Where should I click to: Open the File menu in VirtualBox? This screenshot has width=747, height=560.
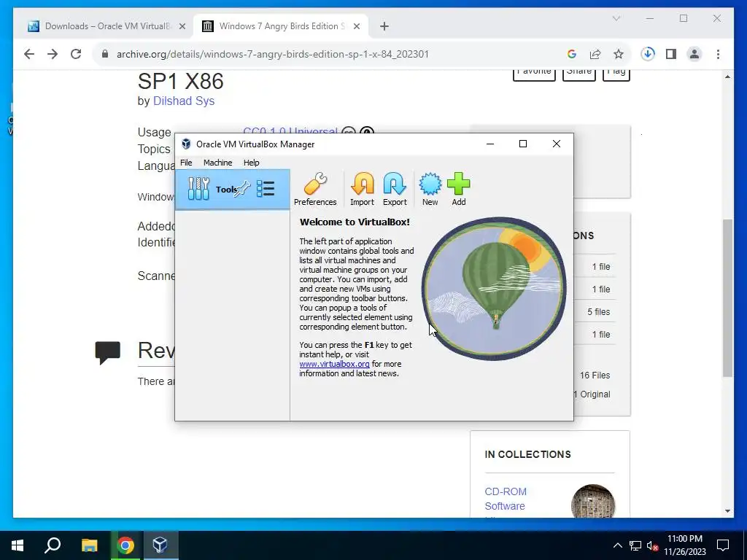(186, 163)
